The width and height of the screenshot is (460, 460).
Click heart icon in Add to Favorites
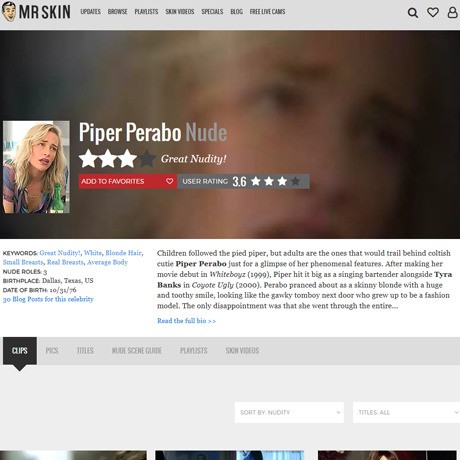(x=170, y=181)
